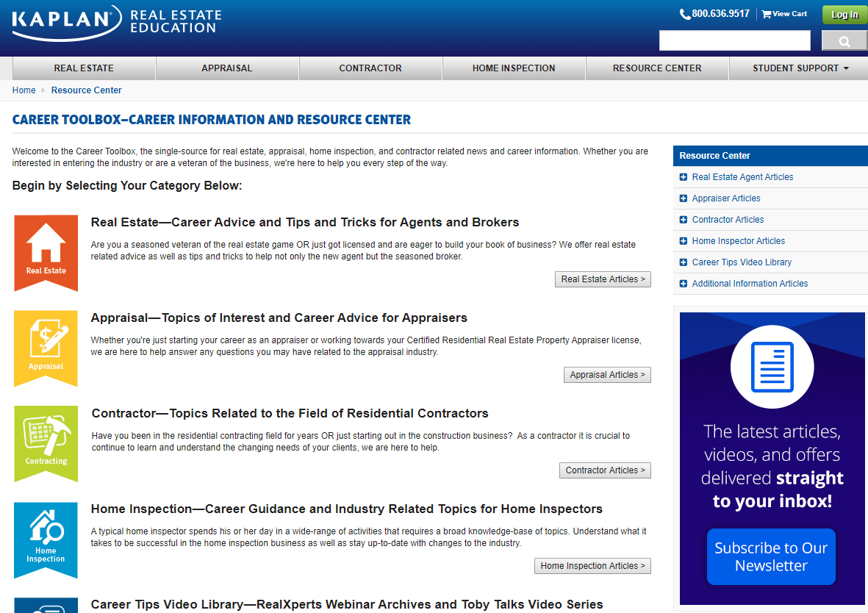Click the yellow Appraisal badge icon
Image resolution: width=868 pixels, height=613 pixels.
pyautogui.click(x=46, y=349)
